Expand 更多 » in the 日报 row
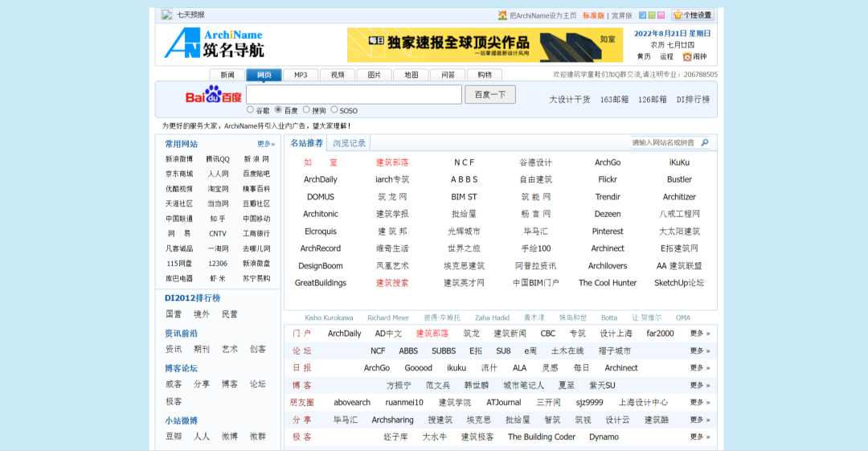Screen dimensions: 868x451 pos(700,368)
